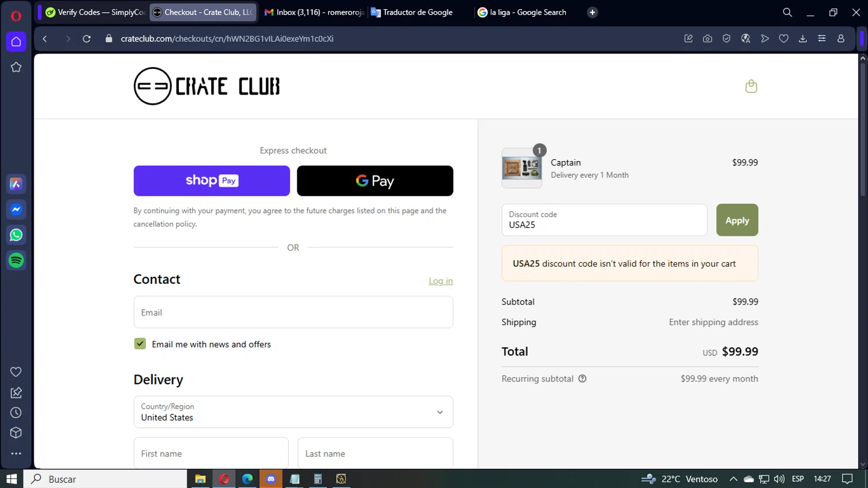The width and height of the screenshot is (868, 488).
Task: Click the downloads arrow icon
Action: [803, 39]
